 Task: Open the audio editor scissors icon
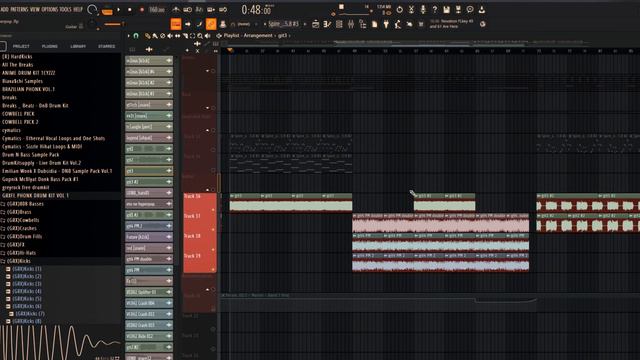coord(411,9)
